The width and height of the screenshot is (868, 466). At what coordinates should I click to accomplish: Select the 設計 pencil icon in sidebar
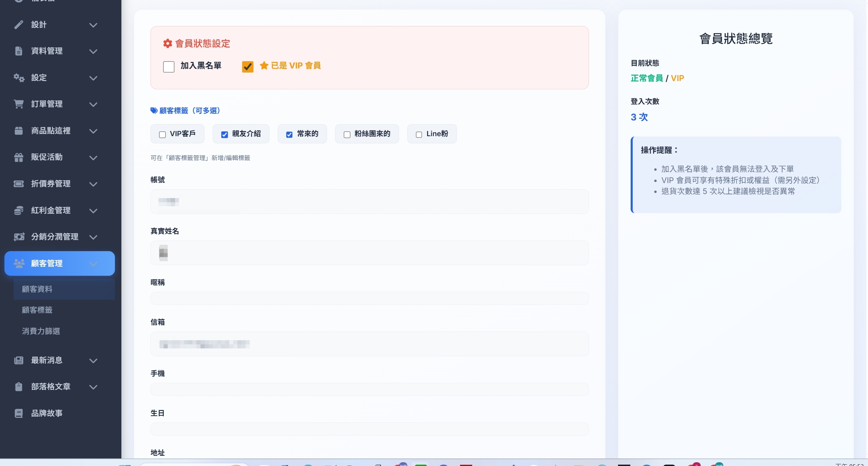click(x=19, y=24)
